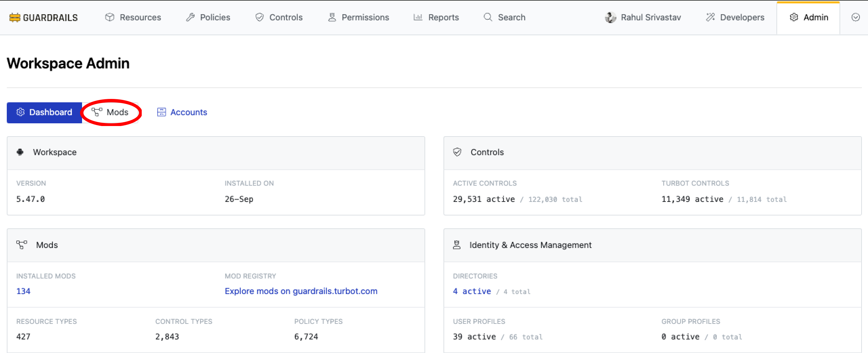Image resolution: width=868 pixels, height=353 pixels.
Task: Click the 4 active directories link
Action: [x=472, y=291]
